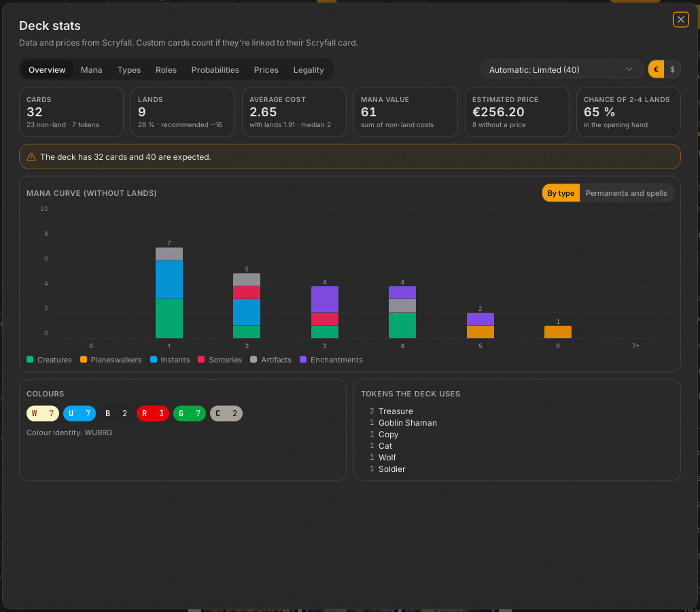Open the Probabilities tab
This screenshot has height=612, width=700.
215,69
